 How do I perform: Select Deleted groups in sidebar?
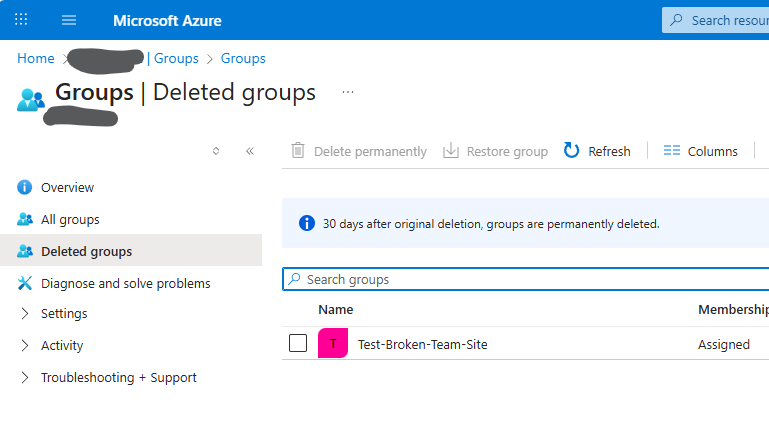click(x=131, y=251)
